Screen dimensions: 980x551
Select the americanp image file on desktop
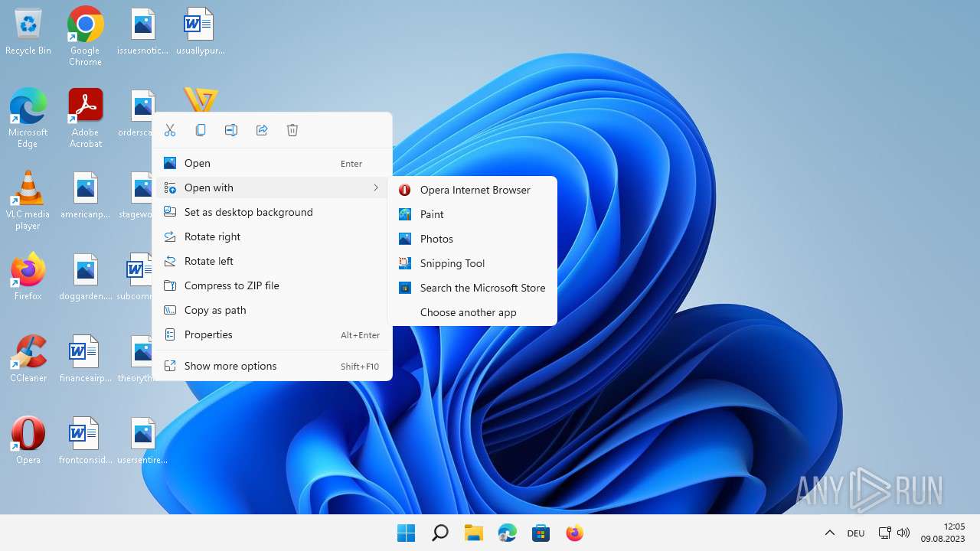tap(85, 196)
